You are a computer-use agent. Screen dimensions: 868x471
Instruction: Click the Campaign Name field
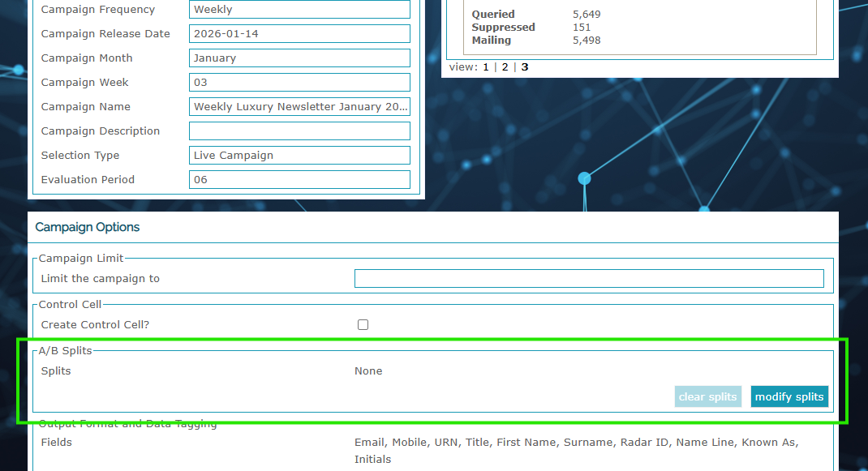click(299, 107)
